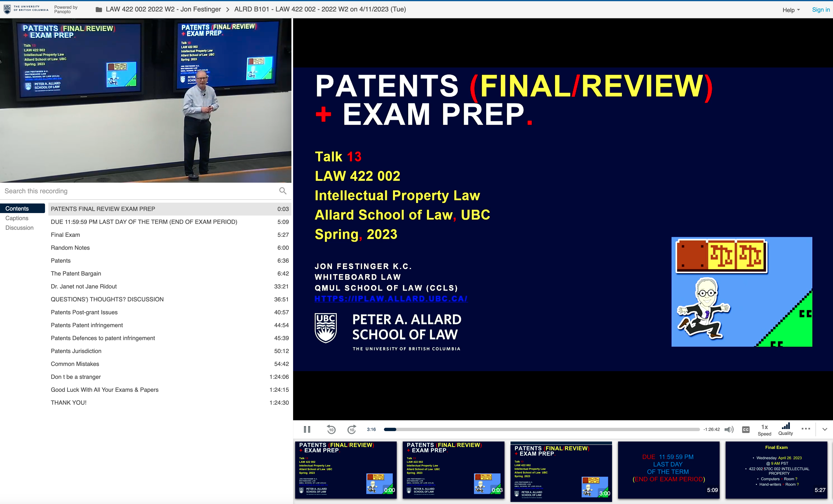Rewind 10 seconds
Viewport: 833px width, 504px height.
pyautogui.click(x=331, y=429)
